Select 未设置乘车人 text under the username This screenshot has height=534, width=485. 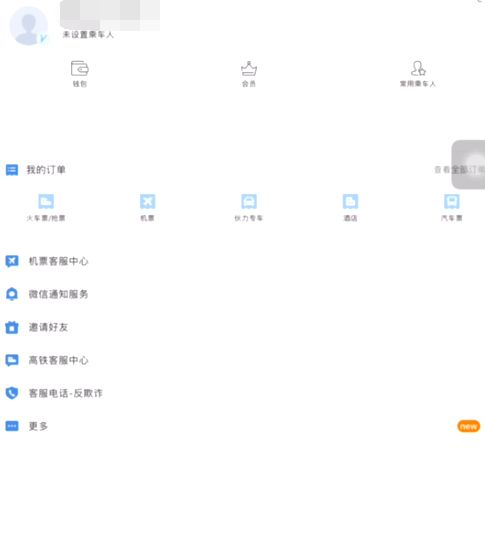coord(88,35)
